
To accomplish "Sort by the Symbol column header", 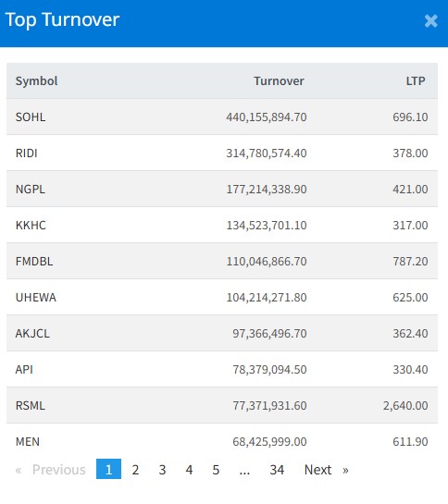I will tap(37, 81).
